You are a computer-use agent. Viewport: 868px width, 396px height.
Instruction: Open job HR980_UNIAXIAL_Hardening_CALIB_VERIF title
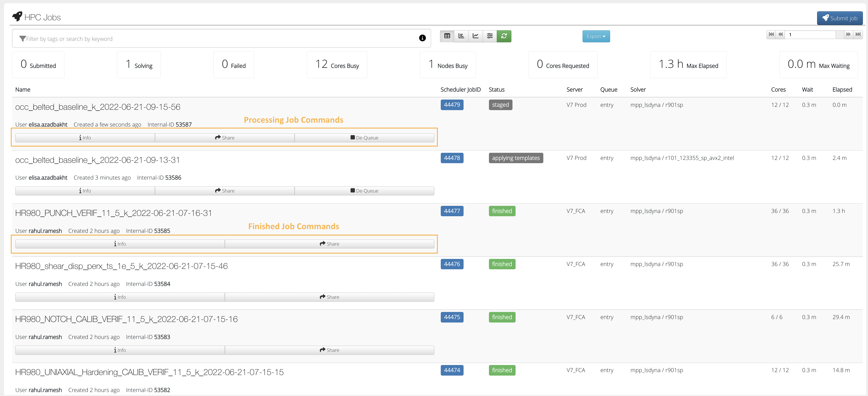tap(149, 372)
